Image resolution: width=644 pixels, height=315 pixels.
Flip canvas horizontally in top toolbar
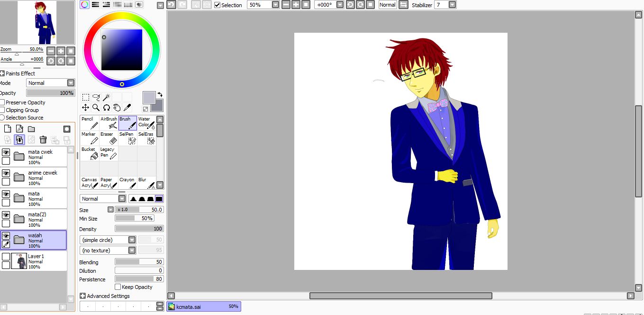pyautogui.click(x=403, y=5)
